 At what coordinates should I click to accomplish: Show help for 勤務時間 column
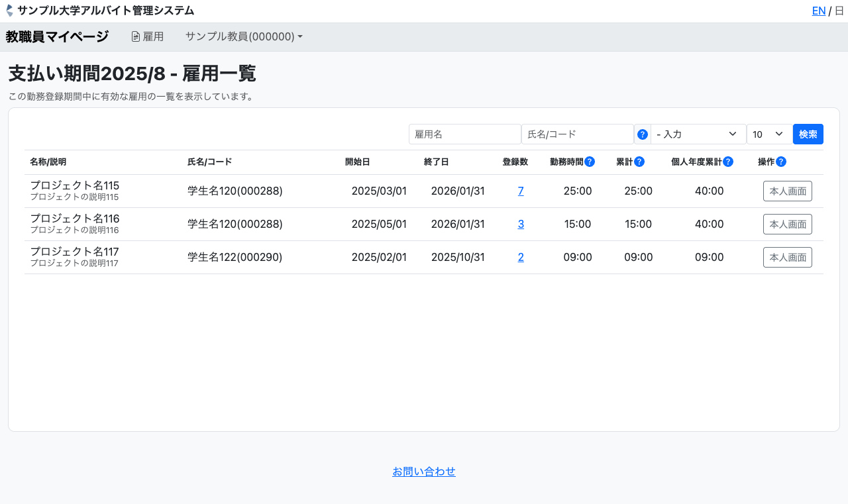click(x=590, y=162)
